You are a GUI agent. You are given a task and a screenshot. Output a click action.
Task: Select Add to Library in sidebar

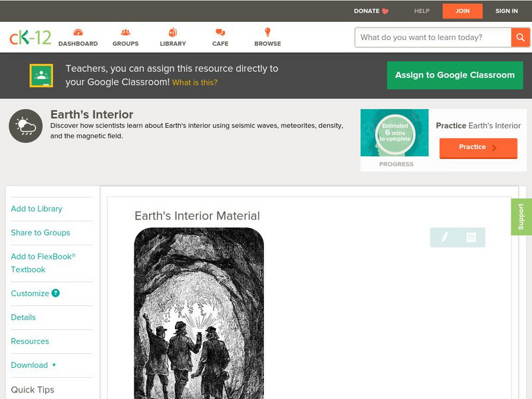pos(37,209)
